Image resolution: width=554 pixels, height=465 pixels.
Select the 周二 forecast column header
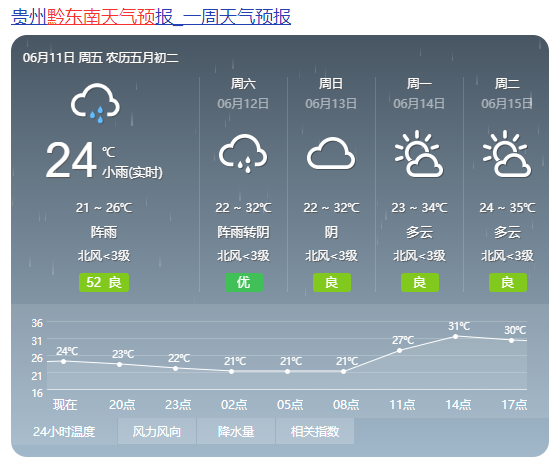[x=507, y=84]
